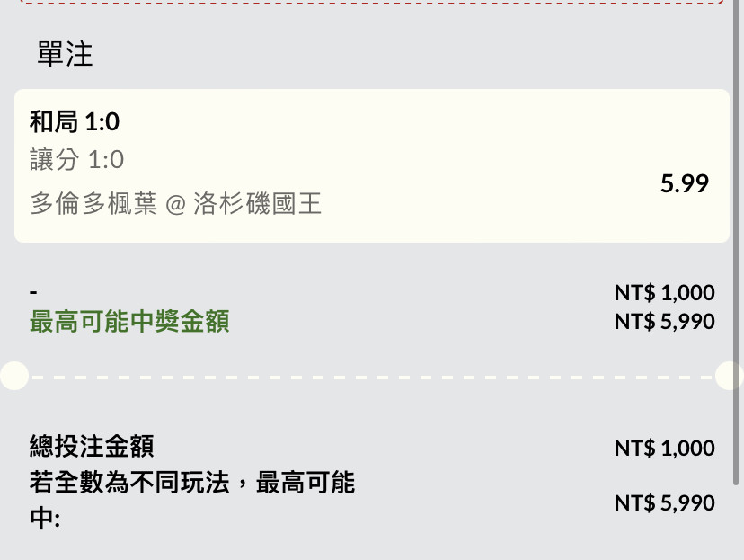Viewport: 744px width, 560px height.
Task: Click the 讓分 1:0 market text
Action: point(77,159)
